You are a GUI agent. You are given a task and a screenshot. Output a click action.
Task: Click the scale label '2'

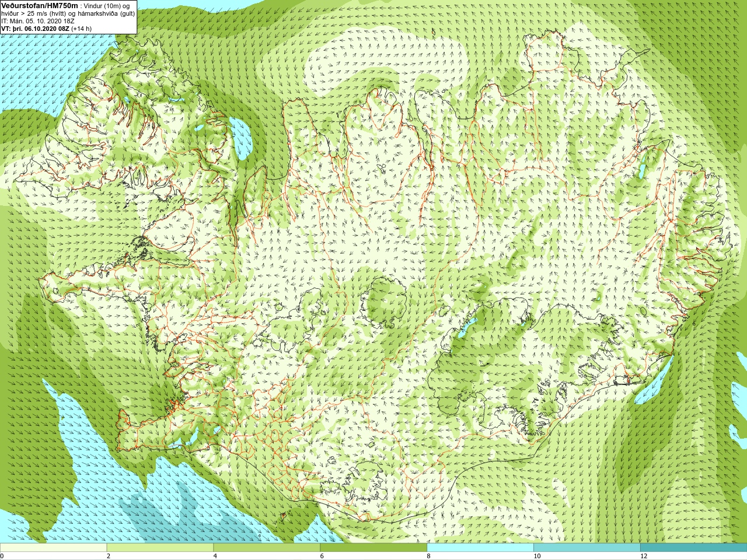click(x=109, y=556)
